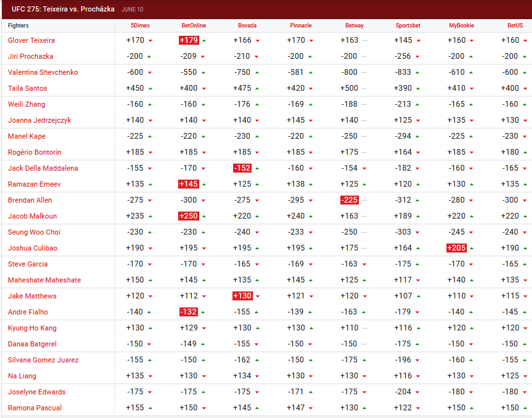Screen dimensions: 532x418
Task: Select highlighted +205 MyBookie odds for Joshua Culibao
Action: [x=457, y=248]
